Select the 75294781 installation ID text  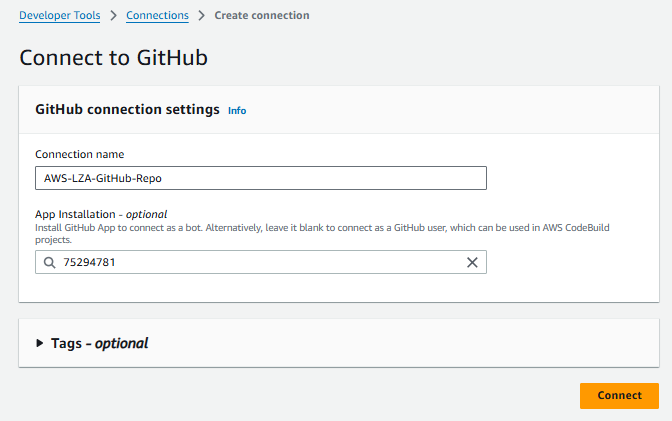click(x=89, y=262)
